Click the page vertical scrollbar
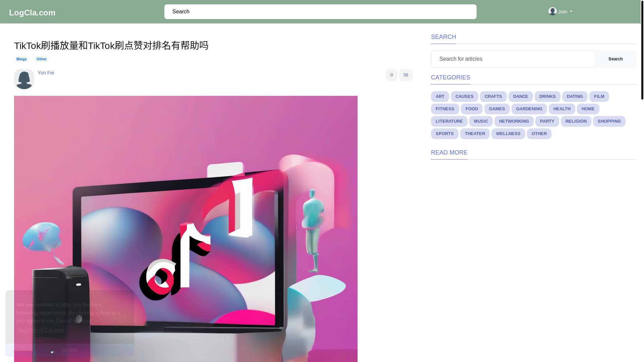Screen dimensions: 644x362 pos(642,50)
